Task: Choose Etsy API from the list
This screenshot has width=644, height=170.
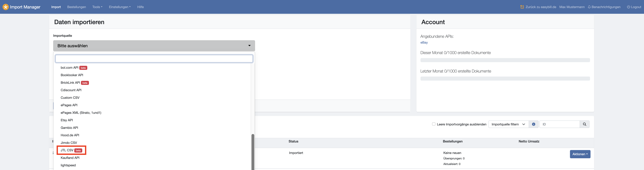Action: (x=152, y=120)
